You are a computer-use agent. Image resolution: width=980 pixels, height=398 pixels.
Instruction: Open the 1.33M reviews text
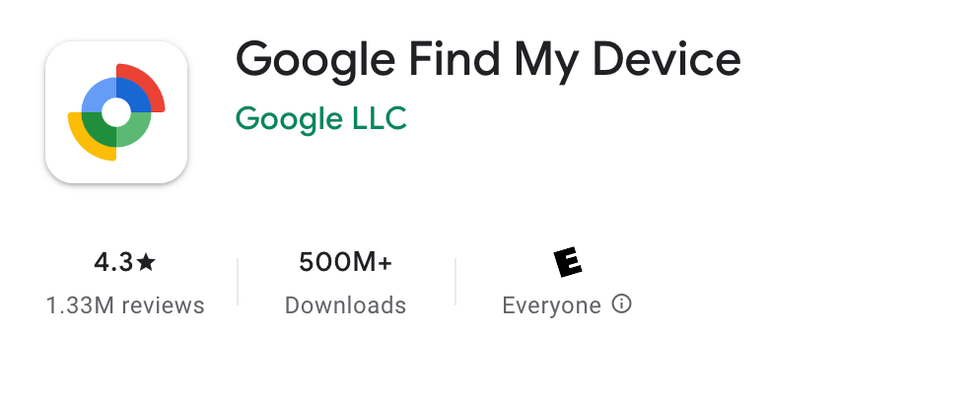click(125, 305)
